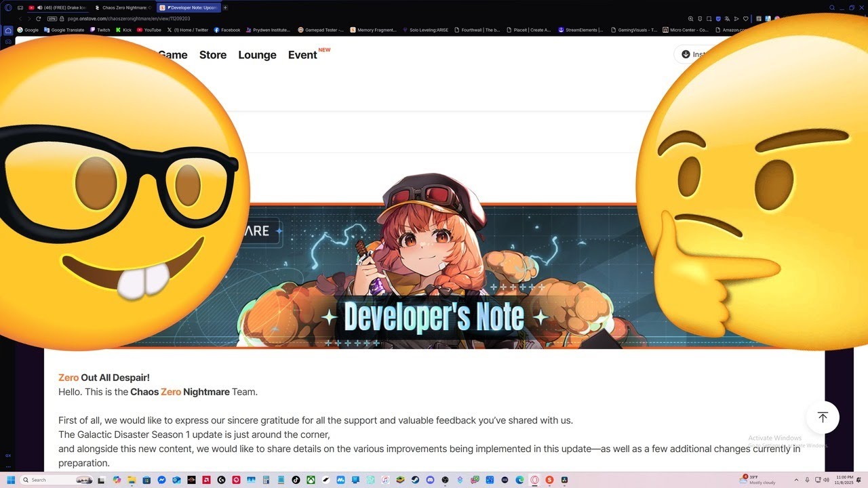Open Calculator on the taskbar
Image resolution: width=868 pixels, height=488 pixels.
tap(266, 480)
